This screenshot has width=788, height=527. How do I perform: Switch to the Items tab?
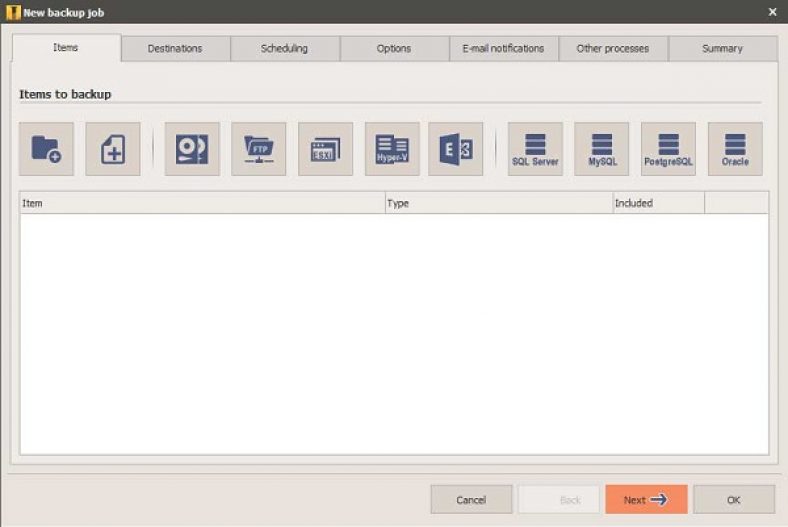(x=66, y=48)
